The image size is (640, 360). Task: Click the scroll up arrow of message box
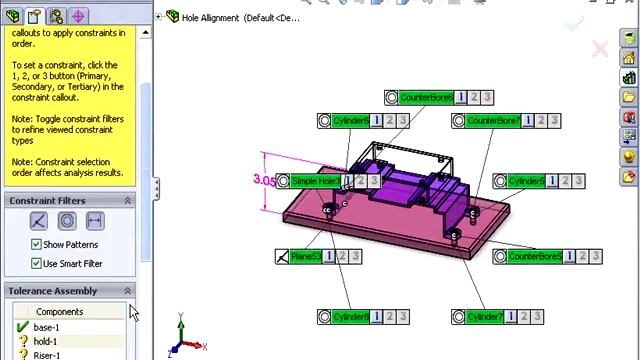pyautogui.click(x=145, y=33)
